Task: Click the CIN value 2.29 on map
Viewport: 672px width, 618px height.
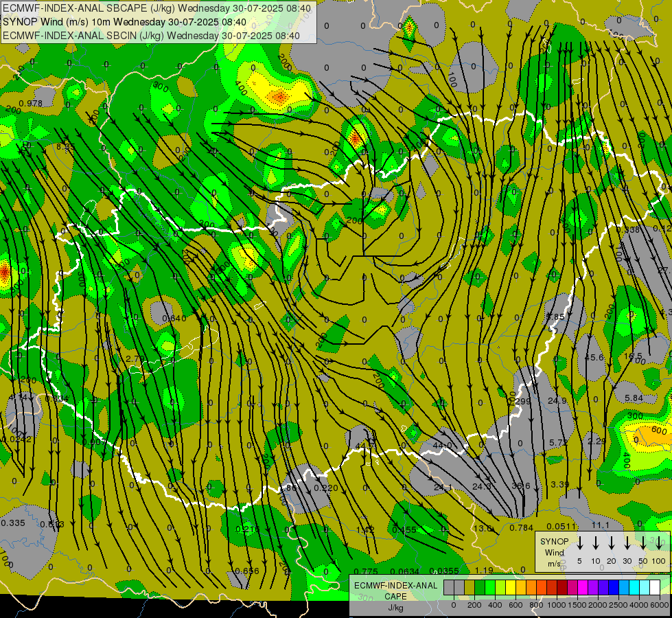Action: point(596,441)
